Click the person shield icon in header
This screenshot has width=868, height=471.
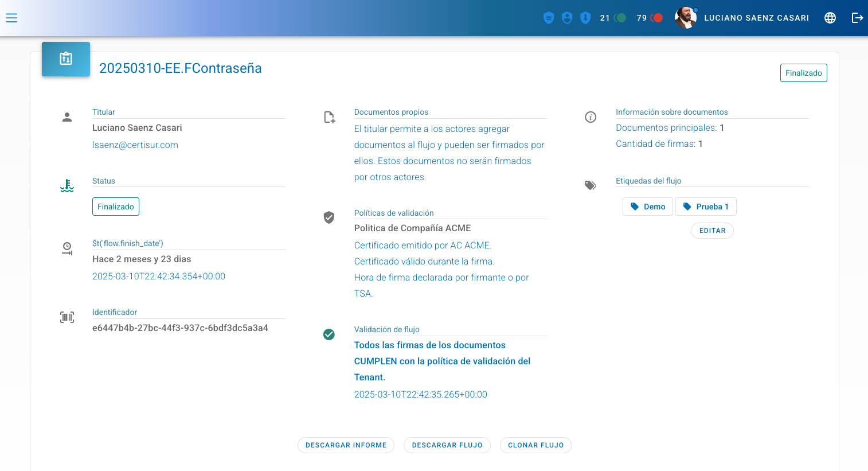[x=567, y=18]
